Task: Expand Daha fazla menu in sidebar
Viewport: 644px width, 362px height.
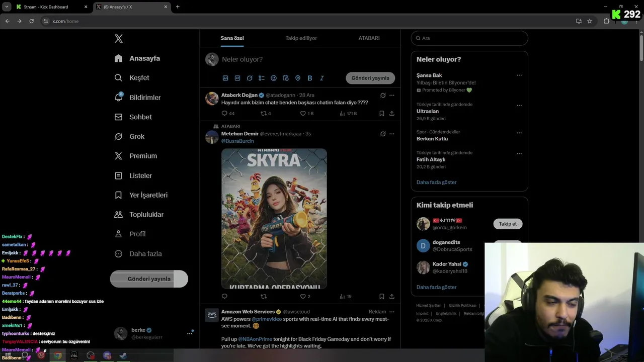Action: point(138,254)
